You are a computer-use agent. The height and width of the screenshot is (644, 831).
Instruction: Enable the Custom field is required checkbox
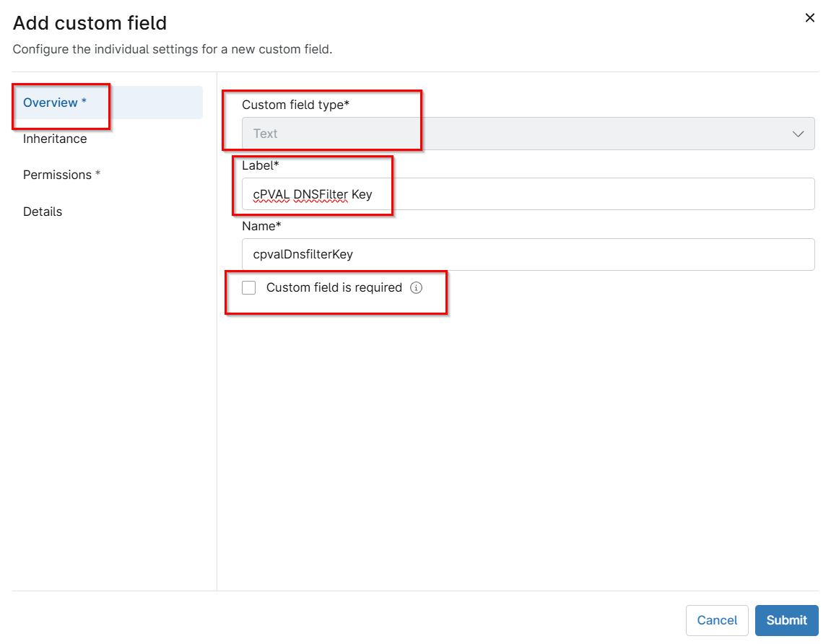249,287
